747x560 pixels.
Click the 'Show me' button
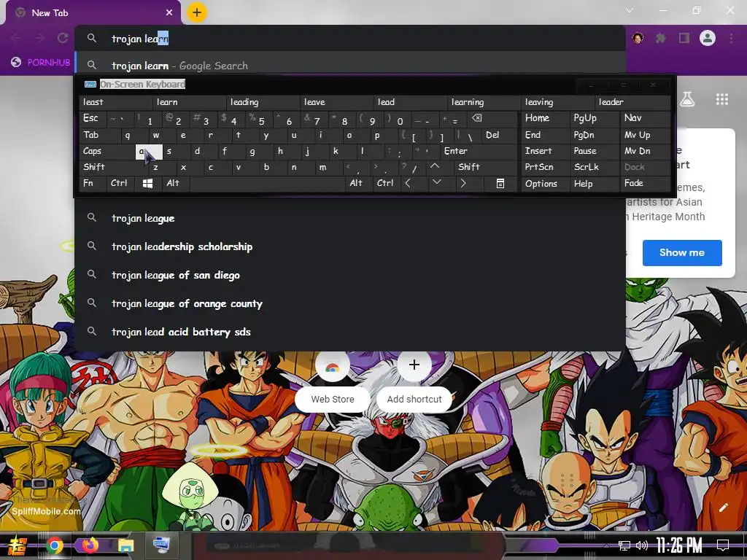[x=682, y=253]
